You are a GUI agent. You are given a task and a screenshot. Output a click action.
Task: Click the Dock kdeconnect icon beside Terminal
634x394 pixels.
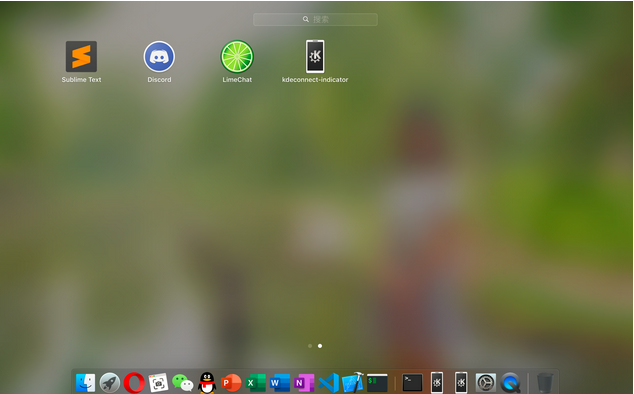(x=437, y=382)
